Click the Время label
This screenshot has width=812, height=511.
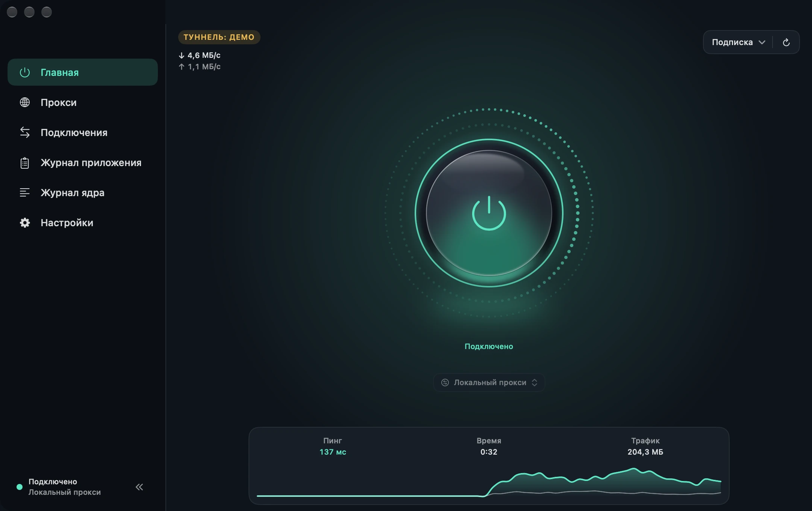point(489,441)
